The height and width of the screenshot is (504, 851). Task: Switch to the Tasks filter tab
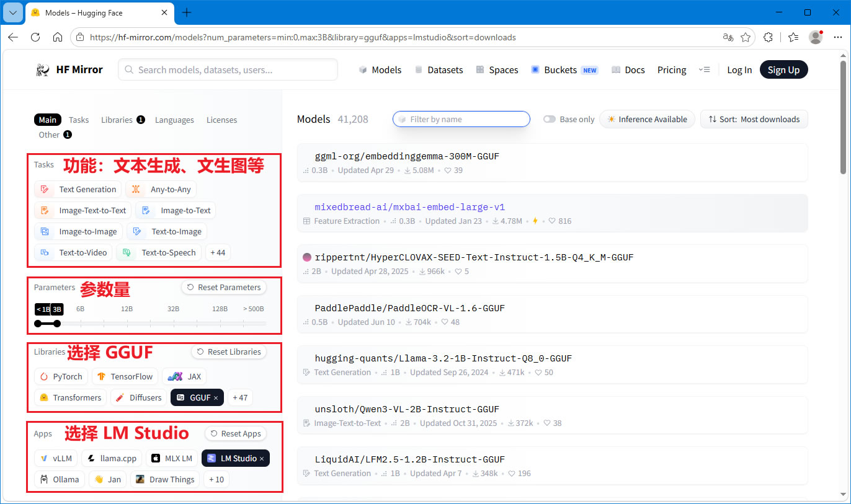pyautogui.click(x=79, y=120)
